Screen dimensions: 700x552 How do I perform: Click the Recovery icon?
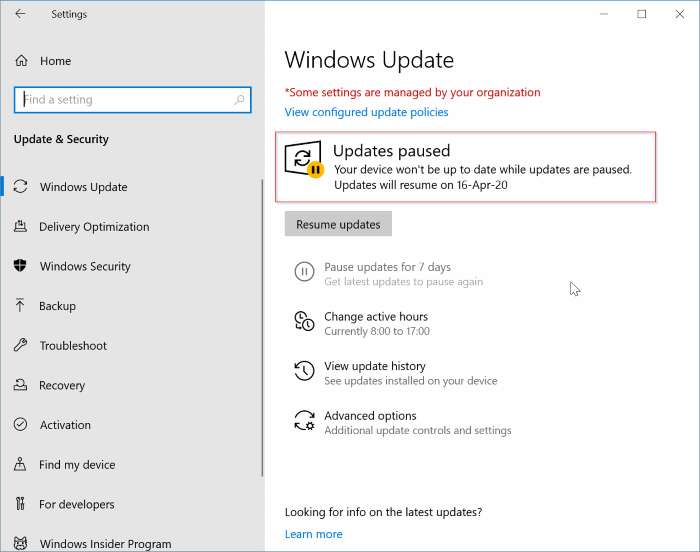(21, 385)
